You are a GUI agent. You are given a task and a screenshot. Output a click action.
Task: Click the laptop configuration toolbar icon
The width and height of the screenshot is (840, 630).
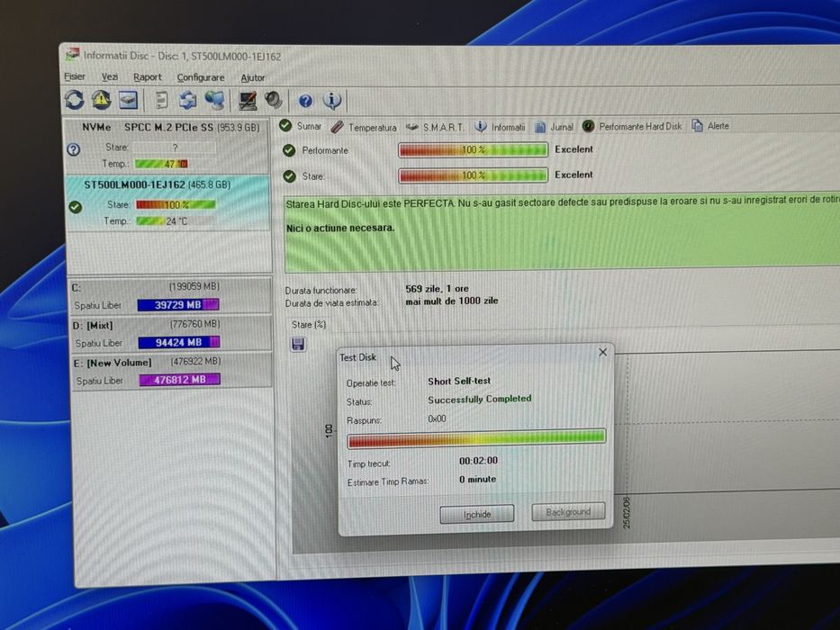click(x=247, y=100)
